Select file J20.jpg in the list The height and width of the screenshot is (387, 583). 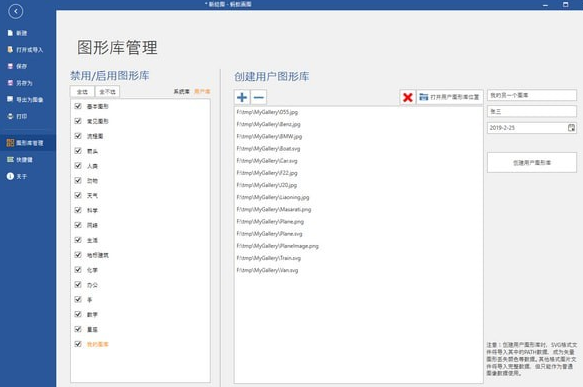pyautogui.click(x=267, y=185)
